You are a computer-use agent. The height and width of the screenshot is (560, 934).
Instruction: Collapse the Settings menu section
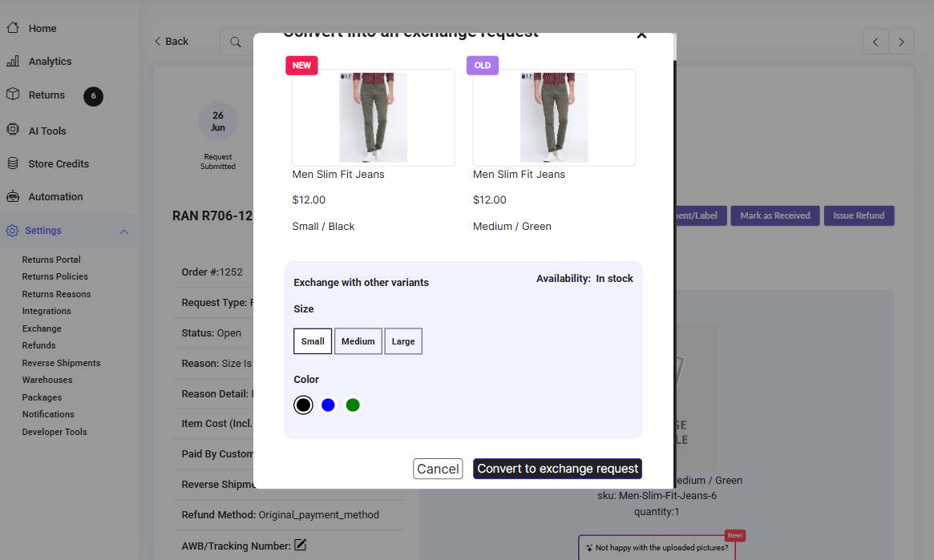point(124,232)
